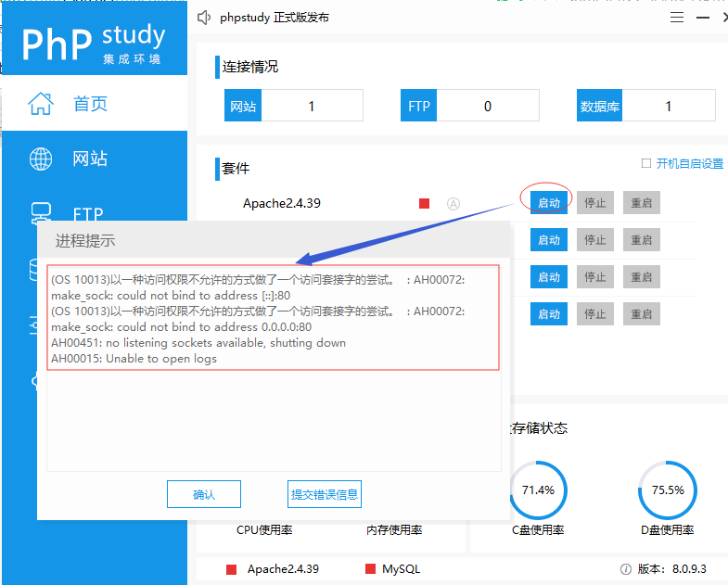
Task: Click the globe website icon
Action: 41,159
